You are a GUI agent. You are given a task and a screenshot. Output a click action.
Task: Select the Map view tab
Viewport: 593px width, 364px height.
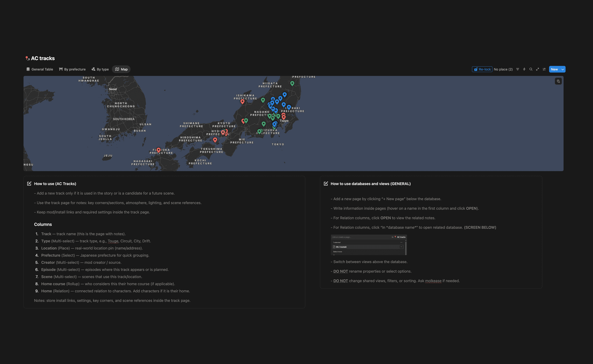click(121, 69)
